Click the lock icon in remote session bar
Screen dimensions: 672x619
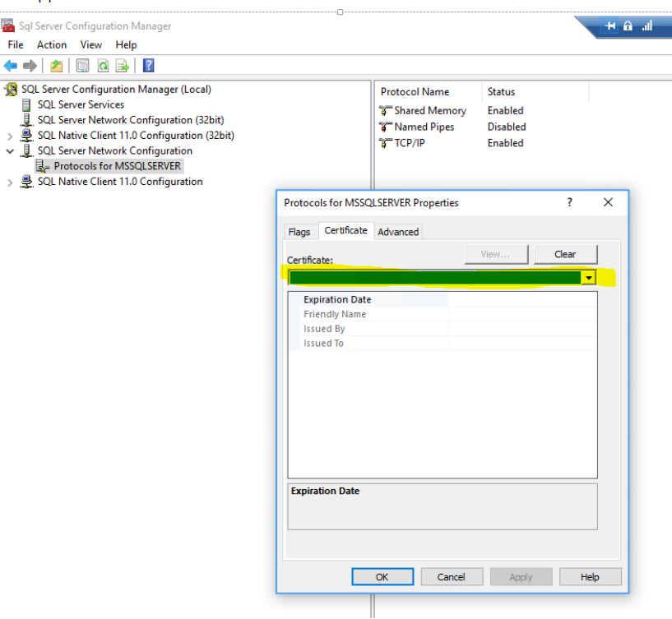point(628,26)
